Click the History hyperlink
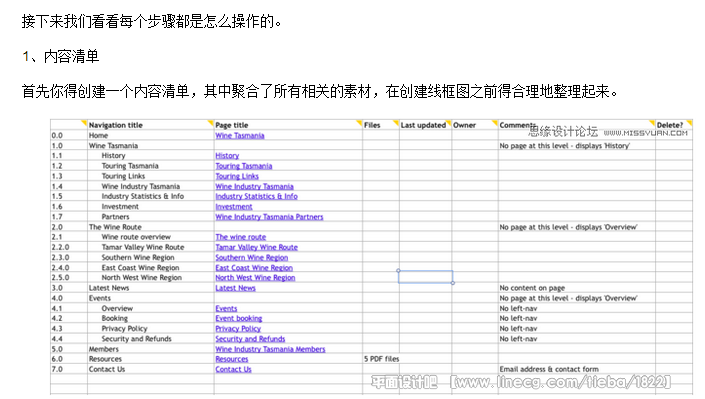705x399 pixels. click(x=227, y=156)
